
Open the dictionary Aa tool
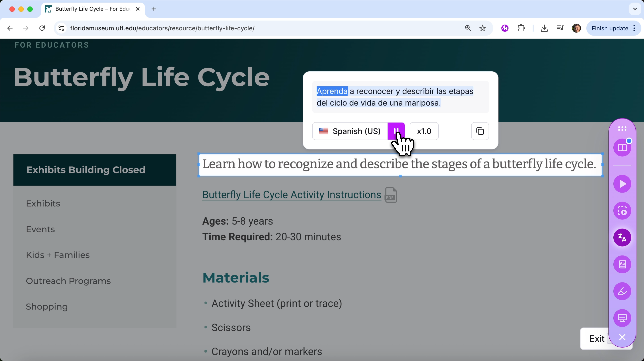622,264
